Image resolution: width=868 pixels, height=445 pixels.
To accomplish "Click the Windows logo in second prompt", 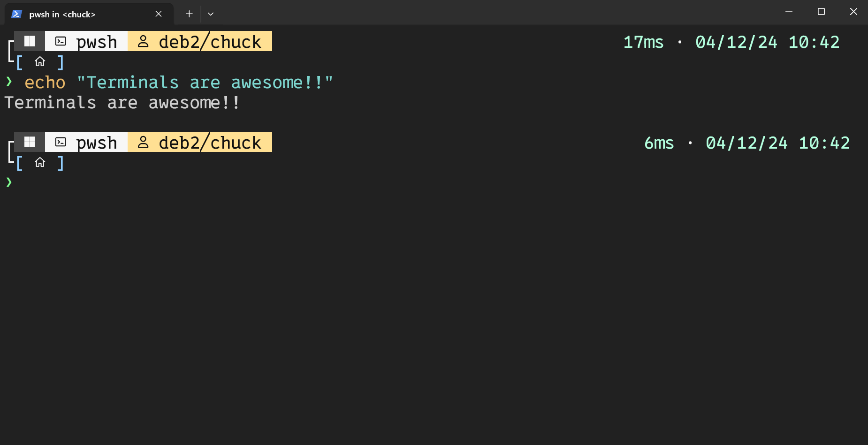I will pos(30,142).
